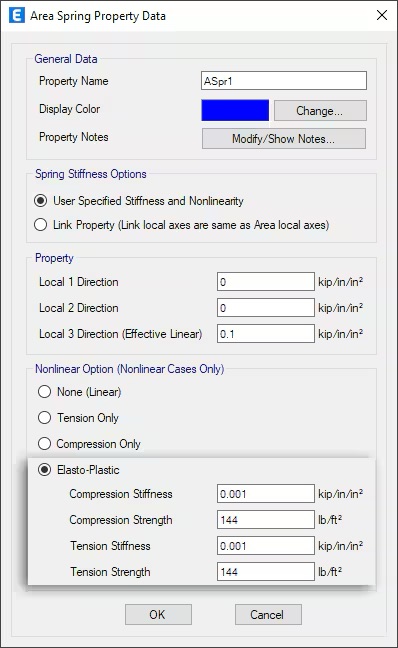
Task: Click the Local 3 Direction Effective Linear field
Action: point(266,334)
